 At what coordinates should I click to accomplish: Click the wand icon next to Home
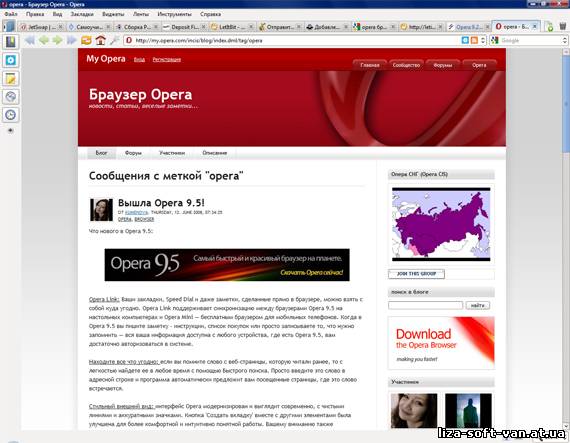(x=115, y=40)
